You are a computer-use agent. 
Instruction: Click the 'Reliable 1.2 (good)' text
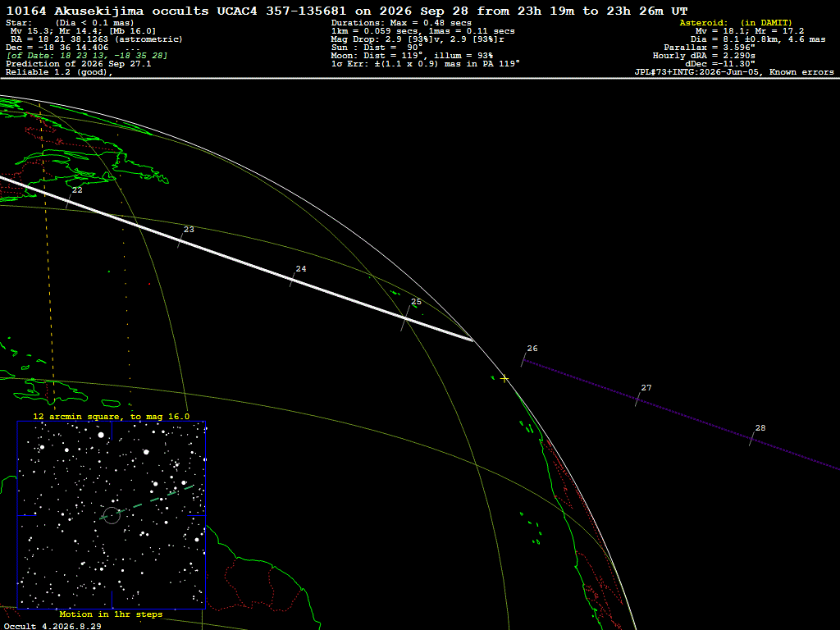point(59,72)
